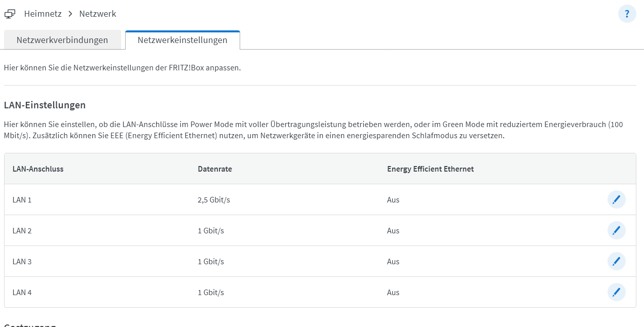Click the Heimnetz network icon in the breadcrumb
The width and height of the screenshot is (644, 327).
pyautogui.click(x=10, y=14)
